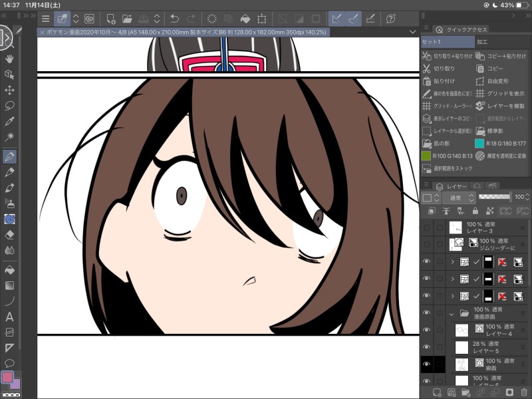The width and height of the screenshot is (532, 399).
Task: Redo the last undone action
Action: 192,19
